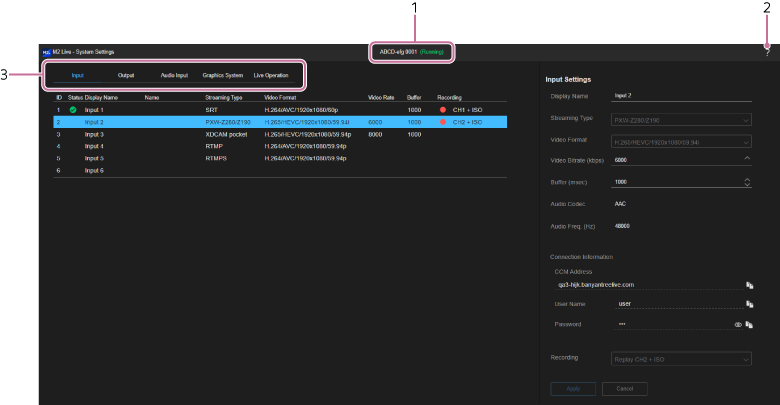Viewport: 780px width, 405px height.
Task: Click the RTMPS streaming type cell
Action: (216, 158)
